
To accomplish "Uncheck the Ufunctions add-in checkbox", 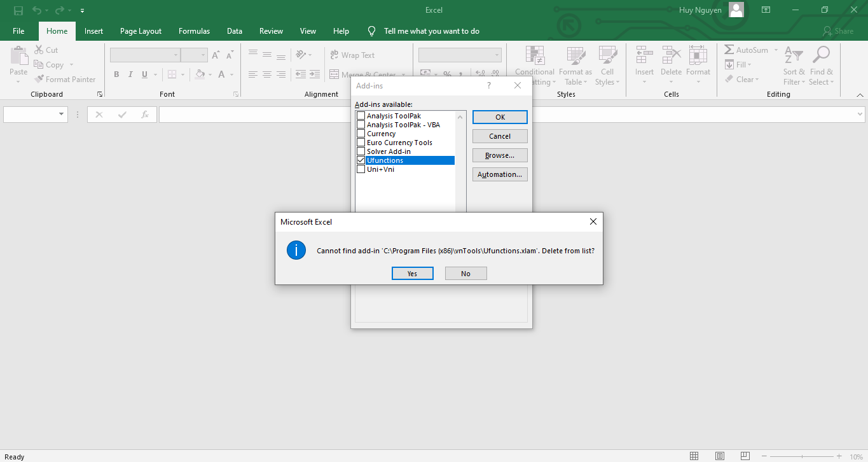I will coord(361,160).
